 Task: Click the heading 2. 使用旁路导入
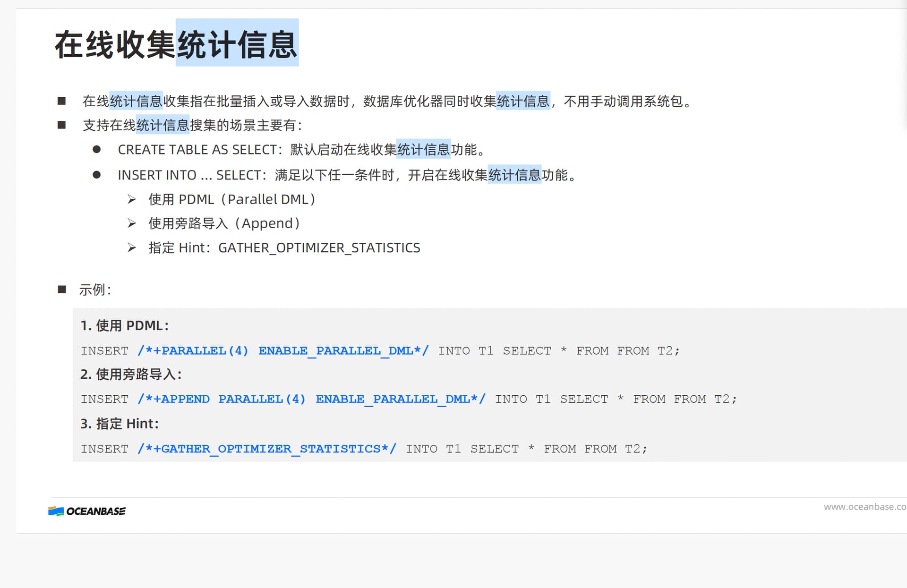tap(131, 375)
